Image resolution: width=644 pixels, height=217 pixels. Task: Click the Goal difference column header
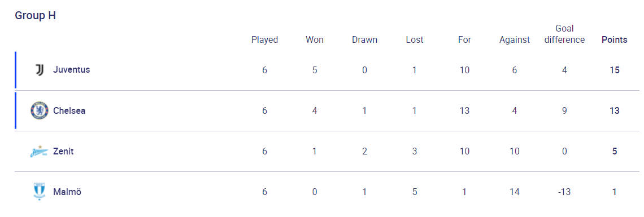[564, 34]
